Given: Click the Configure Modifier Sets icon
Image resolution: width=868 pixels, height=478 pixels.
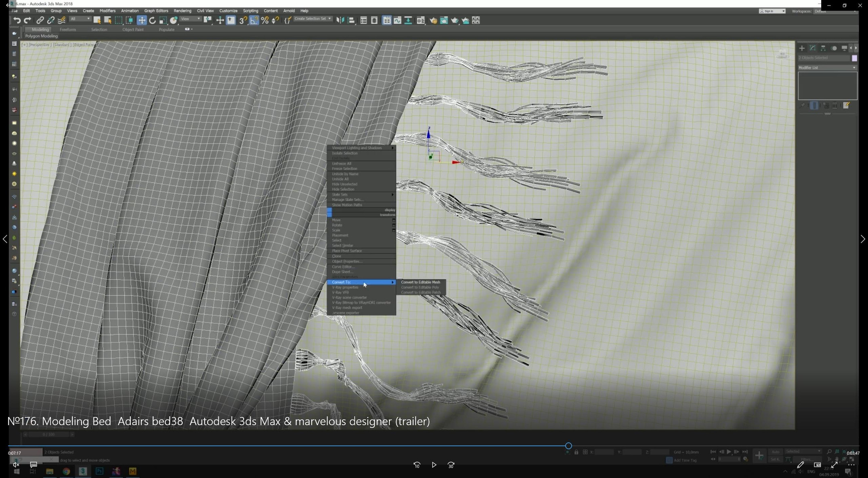Looking at the screenshot, I should tap(847, 105).
